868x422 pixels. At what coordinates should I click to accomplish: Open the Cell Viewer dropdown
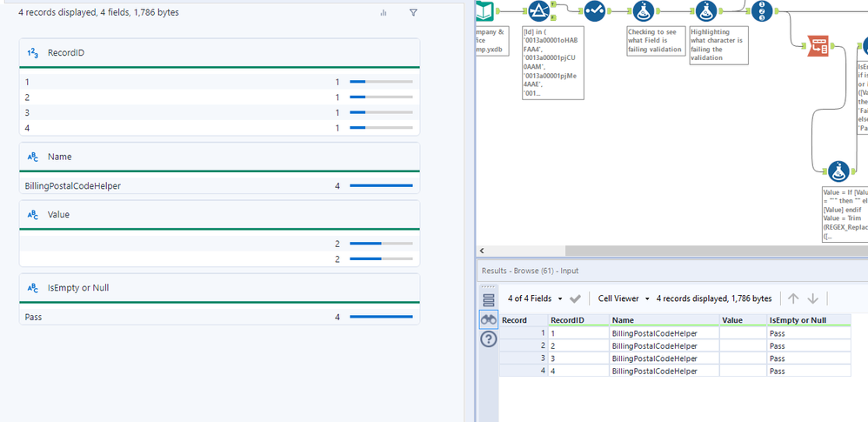tap(624, 298)
